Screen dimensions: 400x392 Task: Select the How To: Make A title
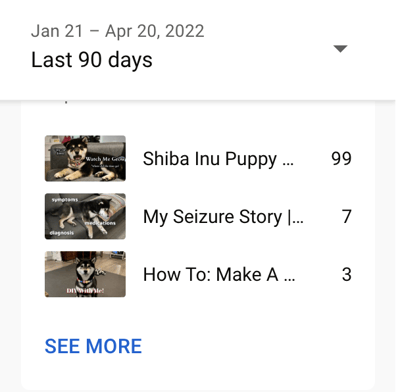pyautogui.click(x=219, y=275)
